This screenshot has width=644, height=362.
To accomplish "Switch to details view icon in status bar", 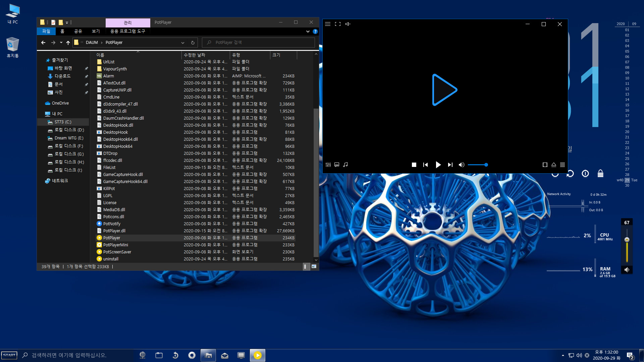I will (x=306, y=267).
